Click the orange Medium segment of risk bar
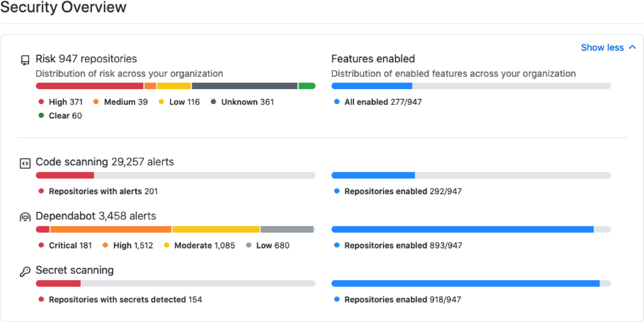The width and height of the screenshot is (644, 322). click(150, 86)
